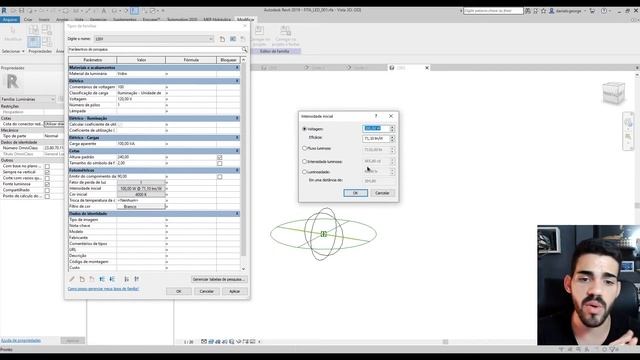Adjust the Voltagem value stepper arrows
Image resolution: width=640 pixels, height=360 pixels.
(392, 129)
